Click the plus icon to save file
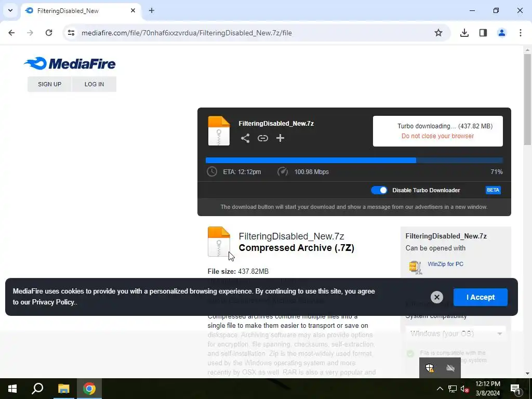The width and height of the screenshot is (532, 399). (x=280, y=138)
